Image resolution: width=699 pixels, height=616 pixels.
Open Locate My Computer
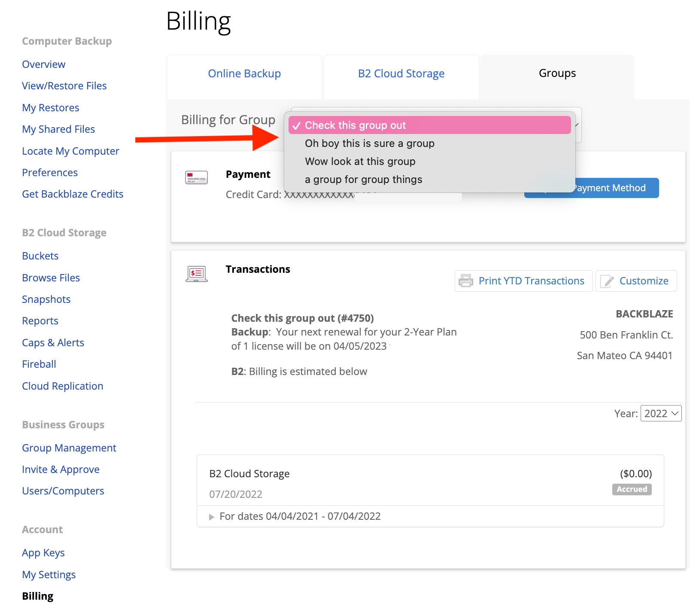tap(70, 151)
